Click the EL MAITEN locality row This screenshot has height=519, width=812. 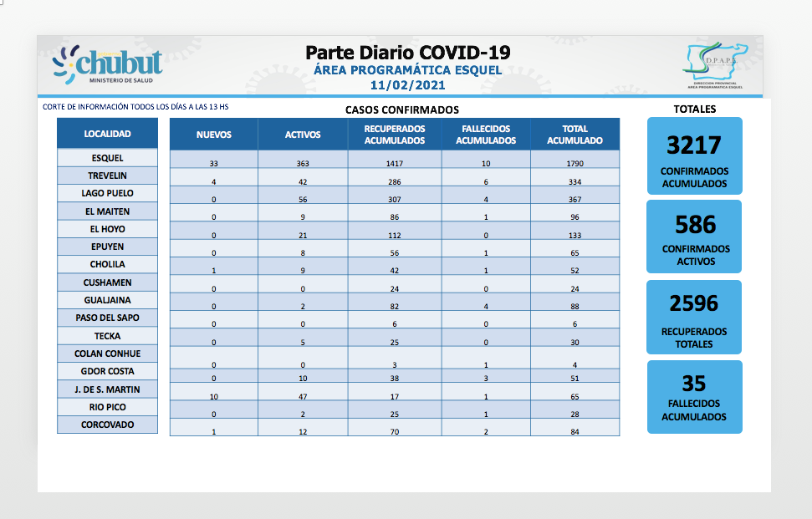(107, 211)
